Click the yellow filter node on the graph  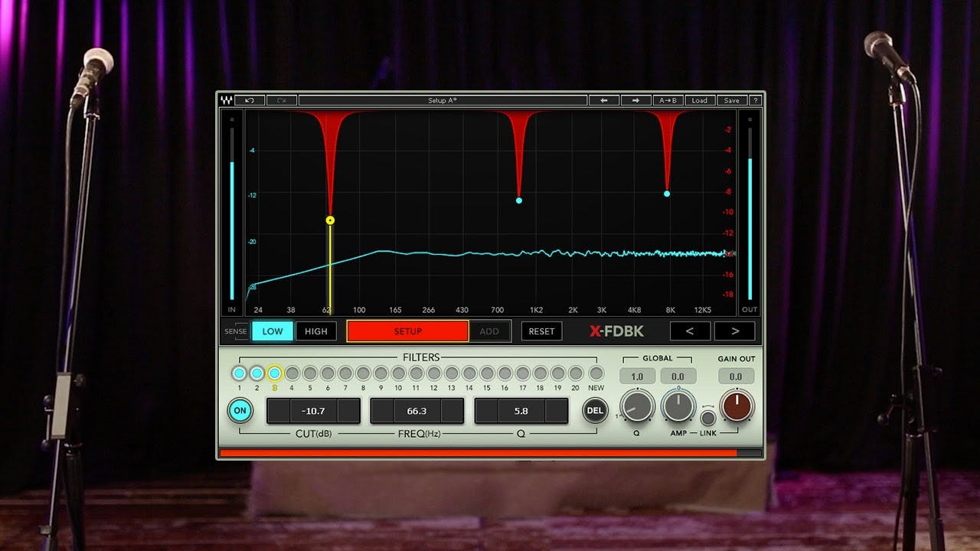coord(329,220)
